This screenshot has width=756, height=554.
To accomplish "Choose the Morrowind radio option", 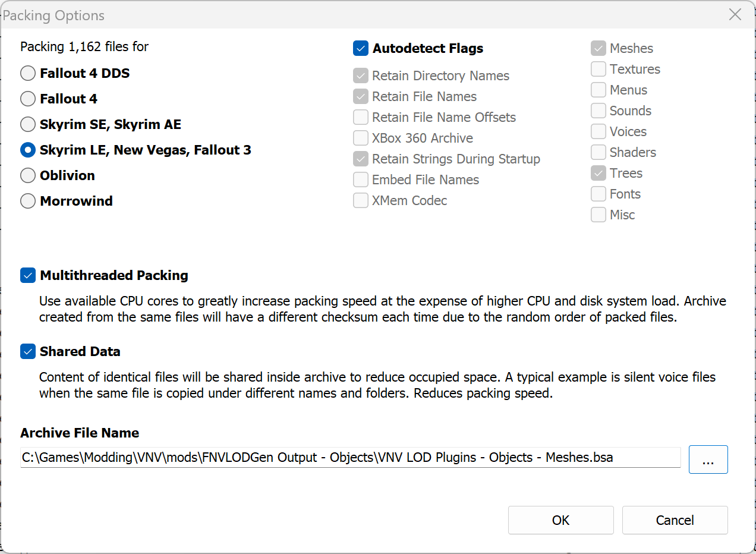I will pos(28,201).
